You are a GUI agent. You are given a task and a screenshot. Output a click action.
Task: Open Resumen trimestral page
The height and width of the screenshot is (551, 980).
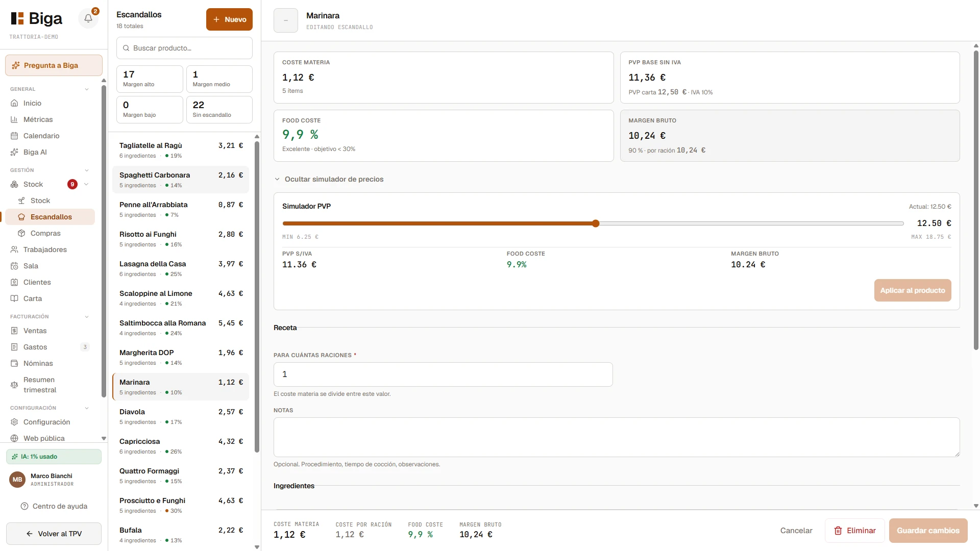coord(50,385)
